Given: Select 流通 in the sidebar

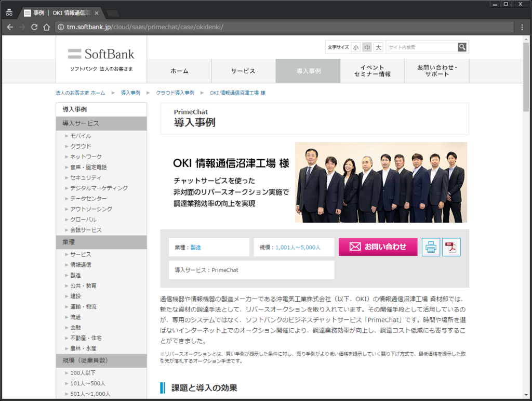Looking at the screenshot, I should click(75, 317).
